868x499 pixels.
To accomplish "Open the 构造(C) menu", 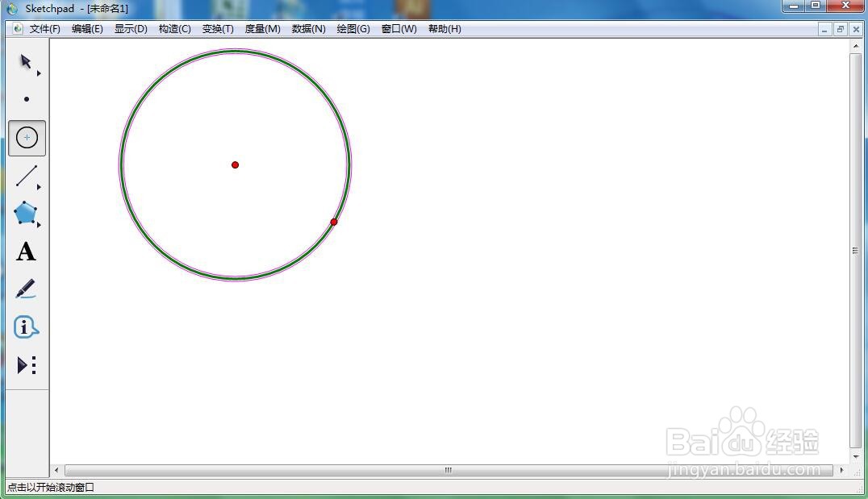I will pos(174,29).
